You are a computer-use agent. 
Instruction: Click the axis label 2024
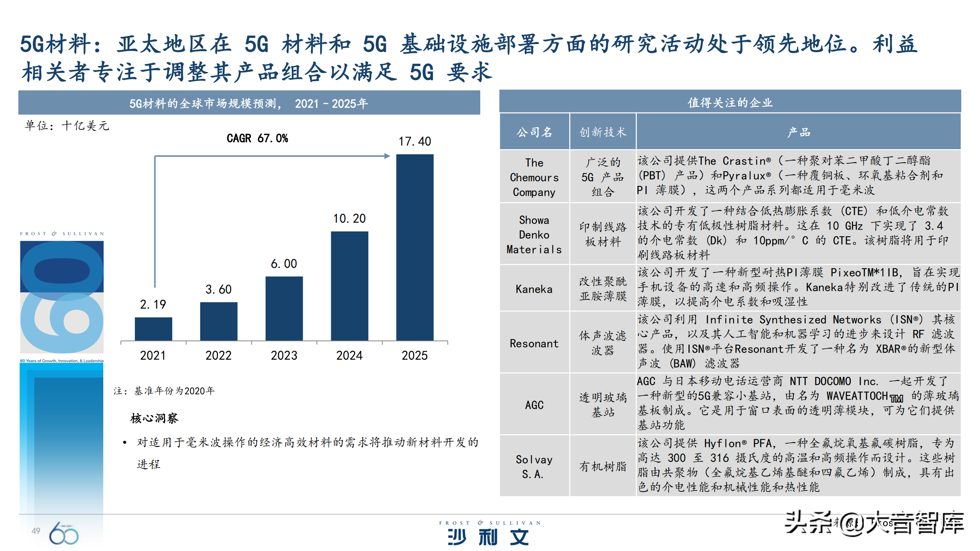coord(349,356)
